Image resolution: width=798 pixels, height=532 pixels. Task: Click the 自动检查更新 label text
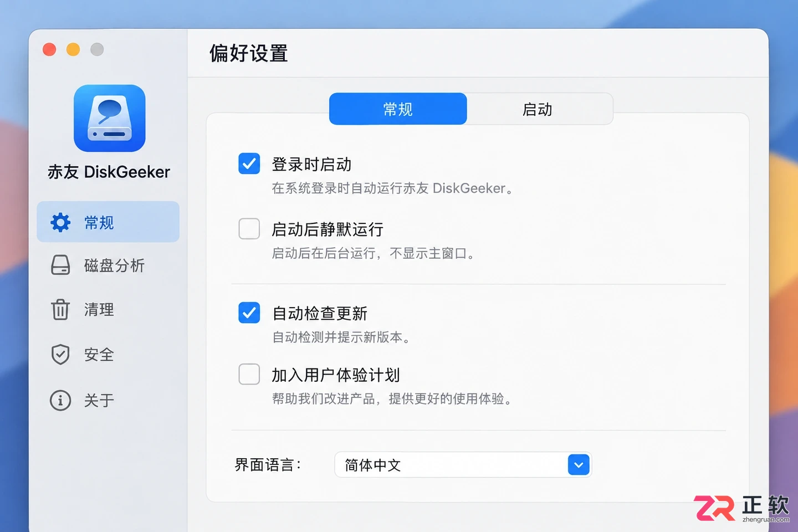point(320,313)
